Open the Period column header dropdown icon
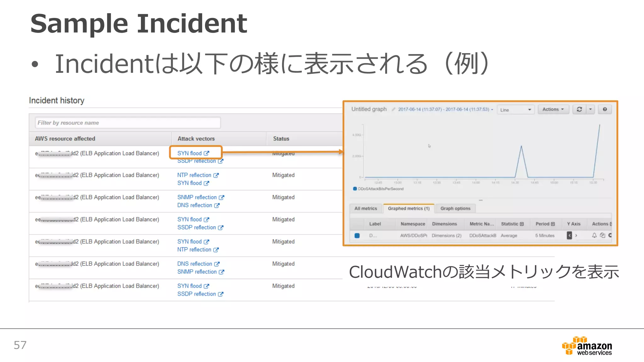This screenshot has height=362, width=644. (553, 224)
